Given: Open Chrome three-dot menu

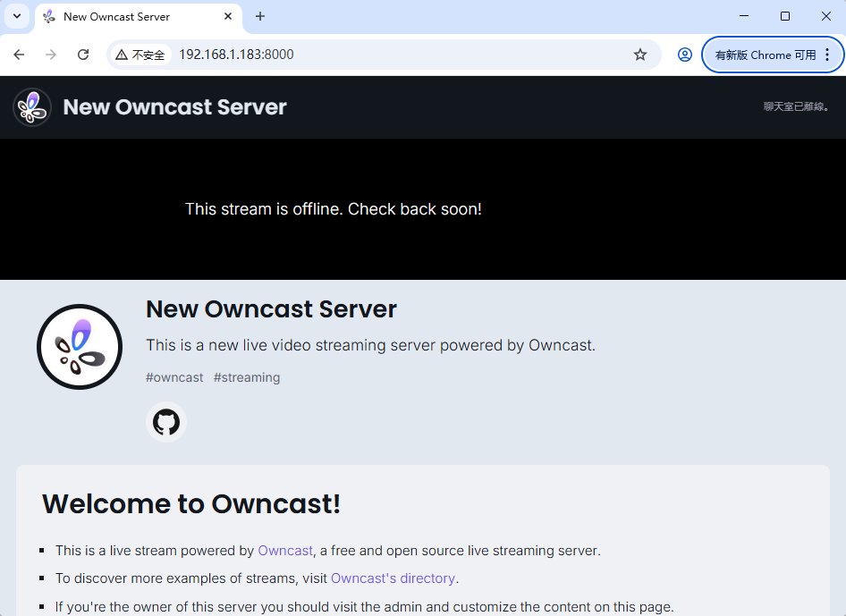Looking at the screenshot, I should click(x=827, y=55).
